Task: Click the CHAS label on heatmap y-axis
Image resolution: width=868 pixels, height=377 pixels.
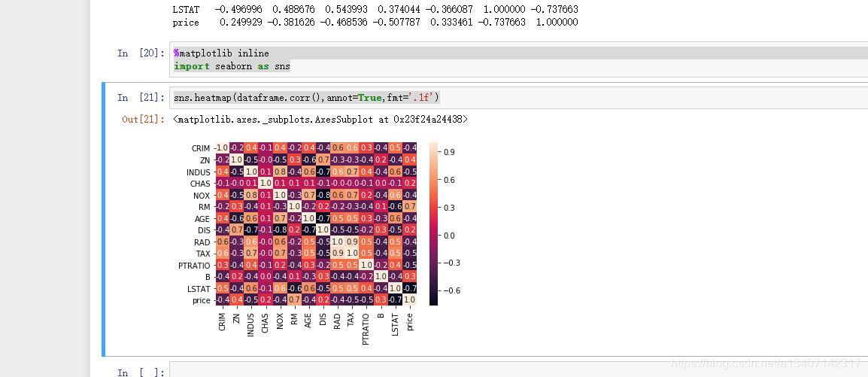Action: pyautogui.click(x=200, y=184)
